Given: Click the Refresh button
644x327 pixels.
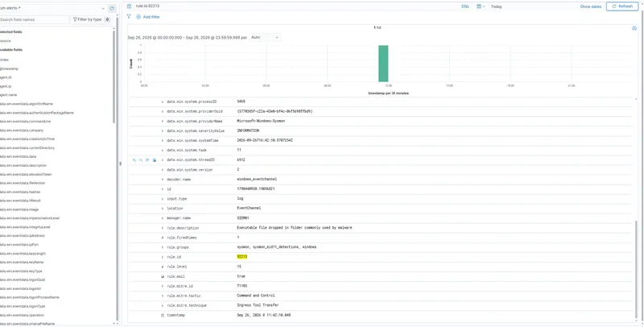Looking at the screenshot, I should pyautogui.click(x=622, y=6).
